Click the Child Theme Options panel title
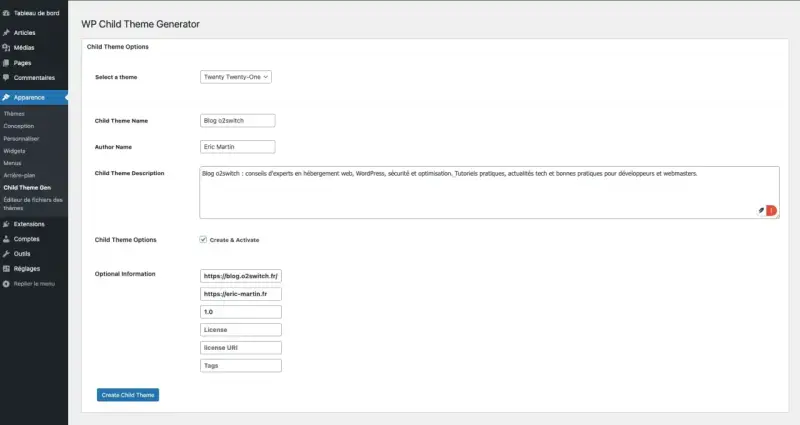 coord(118,46)
